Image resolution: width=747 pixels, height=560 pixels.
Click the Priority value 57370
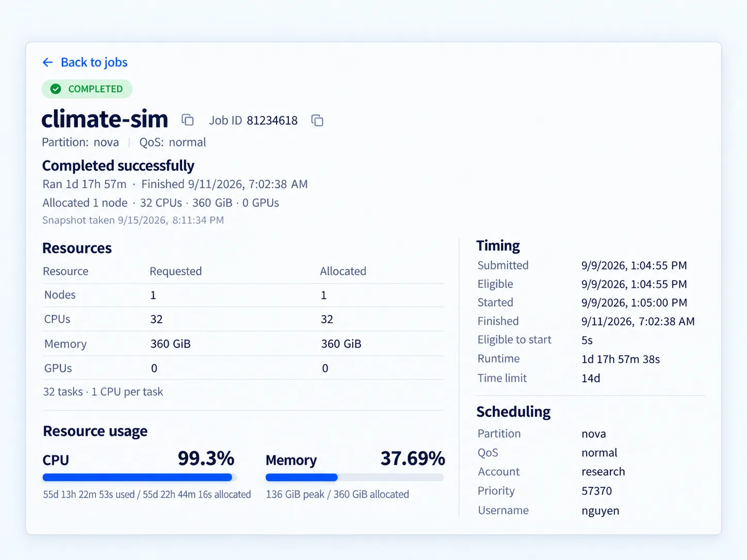pos(596,491)
